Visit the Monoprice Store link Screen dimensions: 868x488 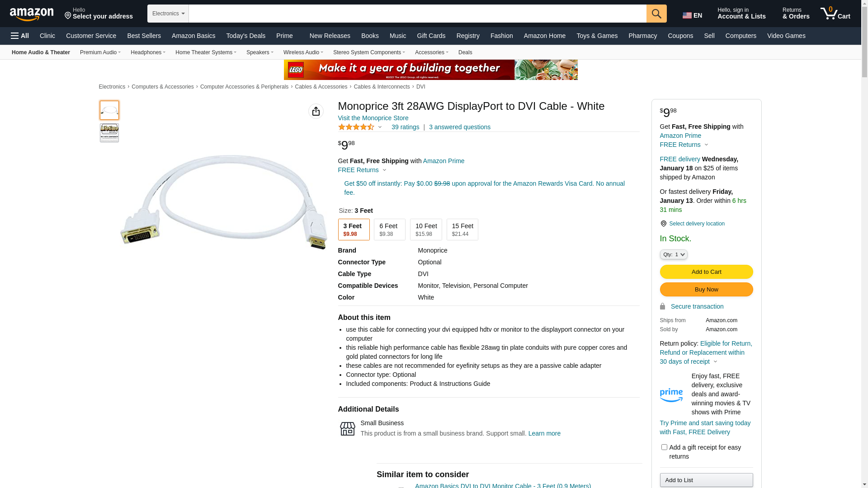[373, 118]
